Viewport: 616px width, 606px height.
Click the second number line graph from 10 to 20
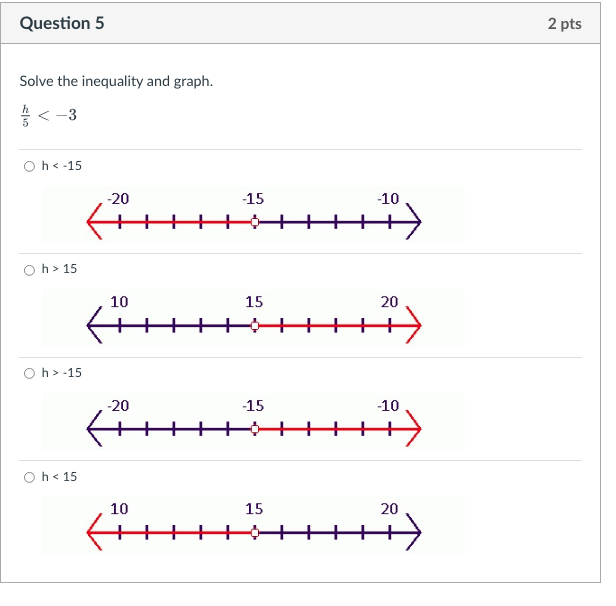tap(253, 319)
